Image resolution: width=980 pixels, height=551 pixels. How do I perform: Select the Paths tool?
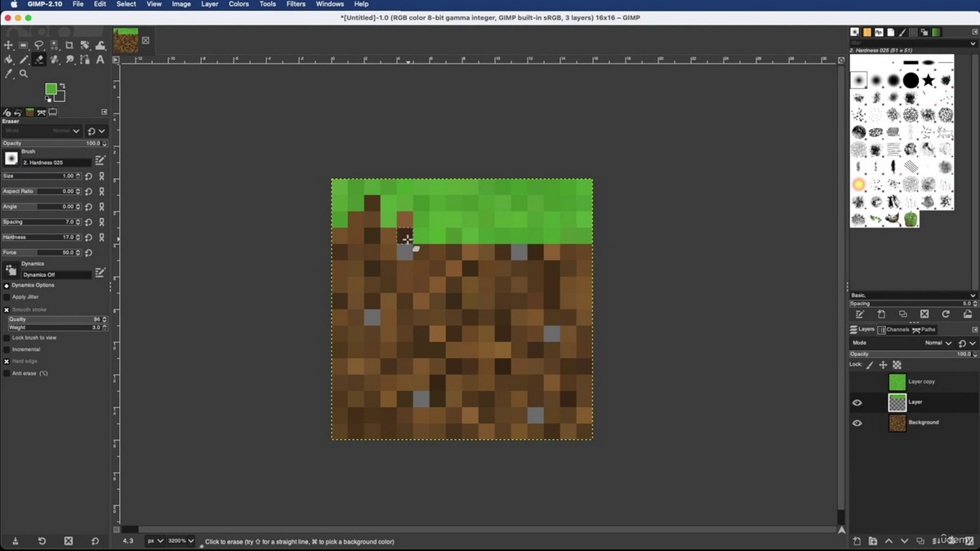tap(85, 60)
